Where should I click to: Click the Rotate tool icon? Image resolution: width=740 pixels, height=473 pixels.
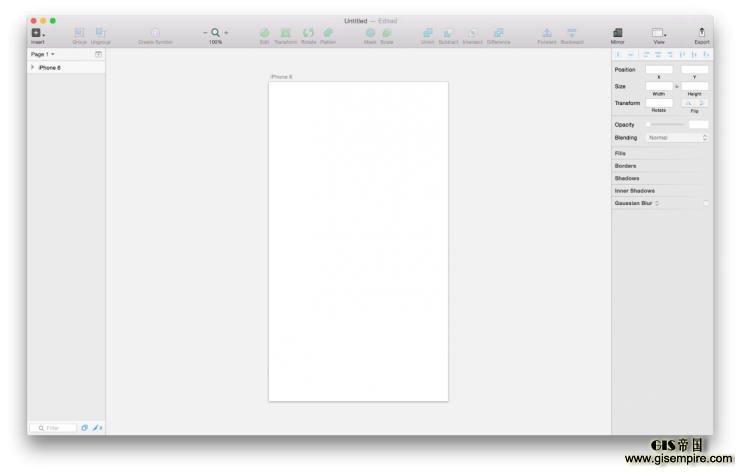click(308, 33)
